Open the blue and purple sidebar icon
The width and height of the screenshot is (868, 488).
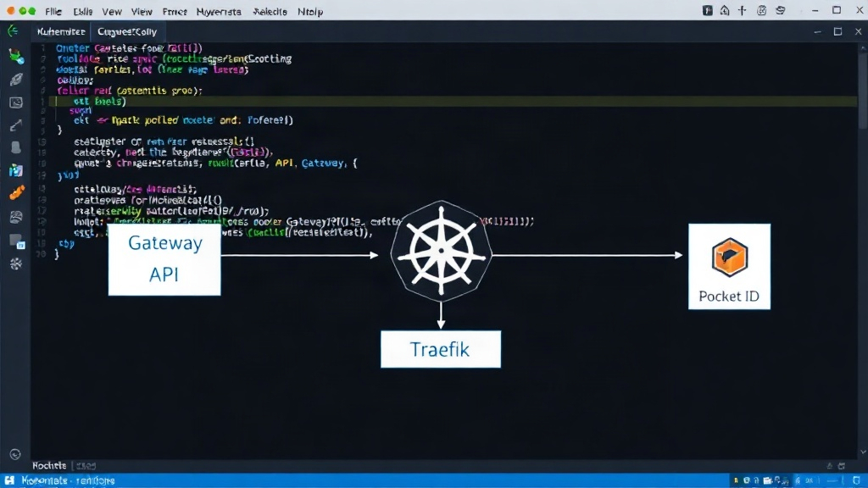(16, 170)
